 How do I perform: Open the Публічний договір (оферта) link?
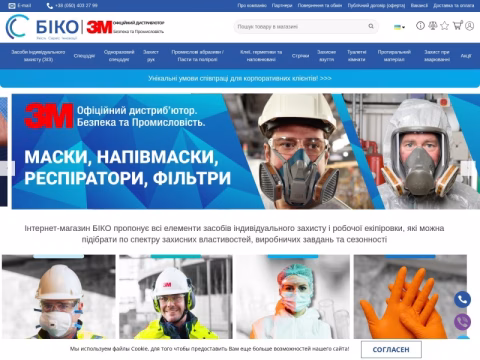[x=376, y=6]
